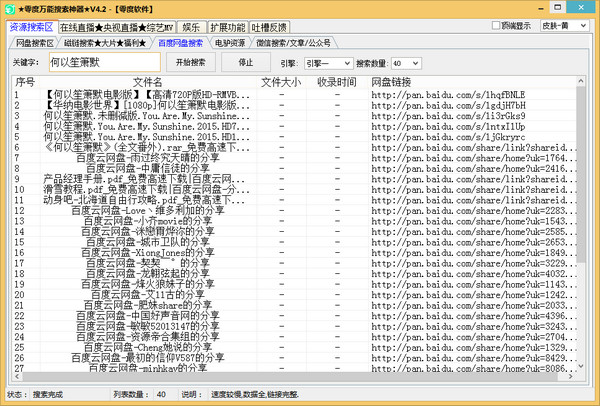Open the 在线直播★央视直播★综艺MV tab
600x406 pixels.
coord(116,26)
